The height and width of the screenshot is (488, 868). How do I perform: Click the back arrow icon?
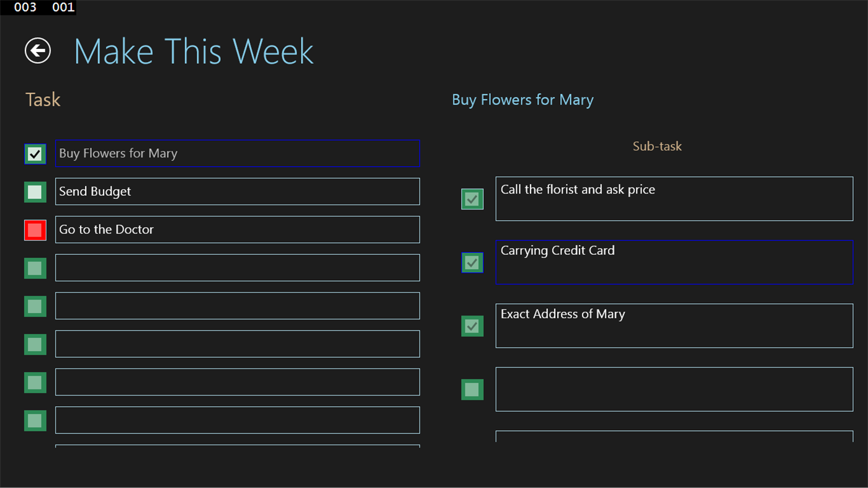click(x=37, y=50)
